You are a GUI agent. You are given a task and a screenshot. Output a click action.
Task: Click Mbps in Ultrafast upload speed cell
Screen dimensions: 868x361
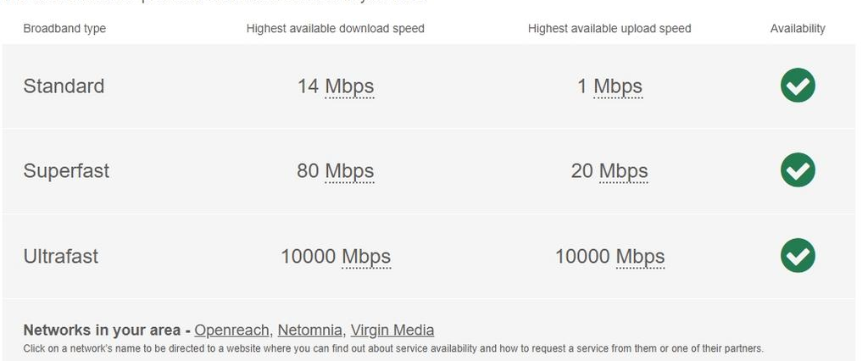(640, 256)
